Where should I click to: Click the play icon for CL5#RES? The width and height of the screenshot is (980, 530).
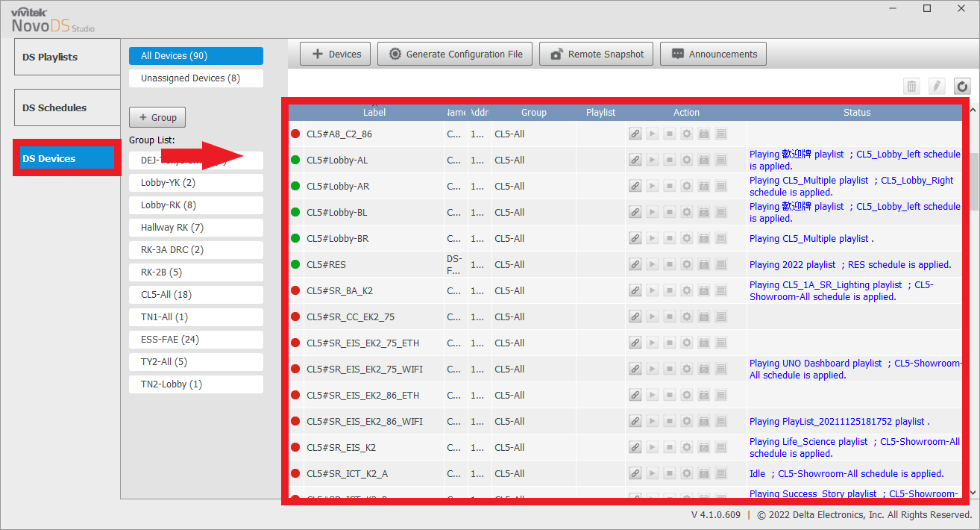652,264
